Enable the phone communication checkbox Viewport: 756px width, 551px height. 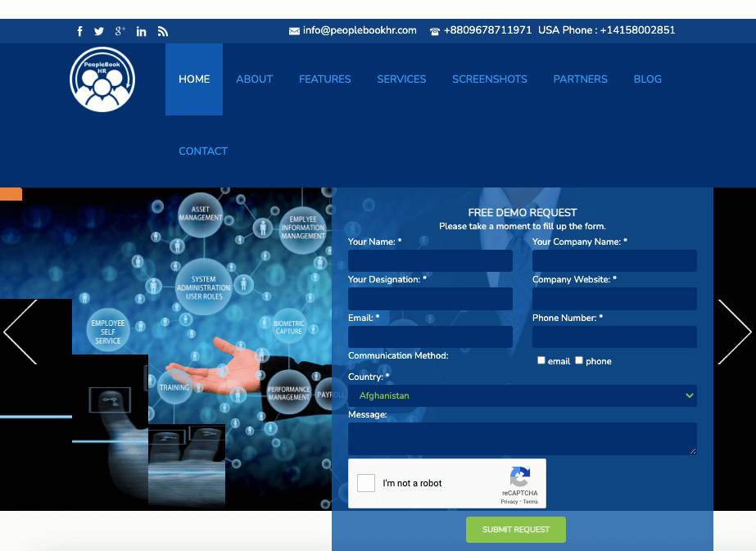(579, 360)
